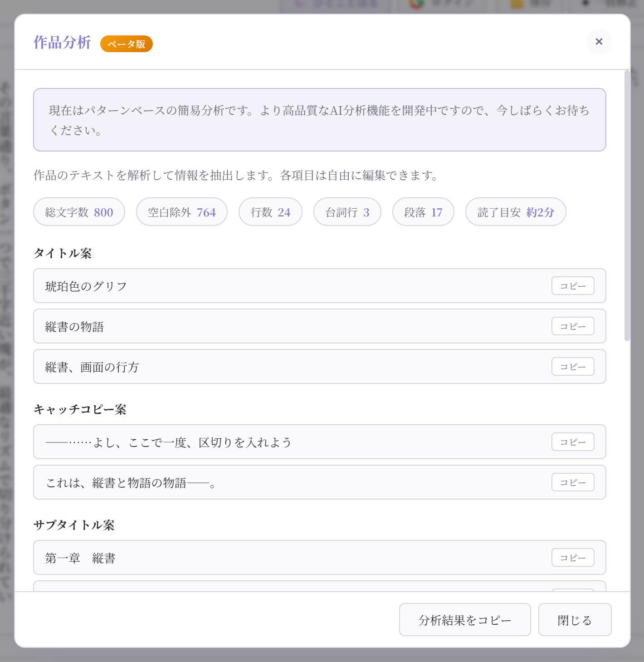The image size is (644, 662).
Task: Select the 読了目安 約2分 chip
Action: 516,211
